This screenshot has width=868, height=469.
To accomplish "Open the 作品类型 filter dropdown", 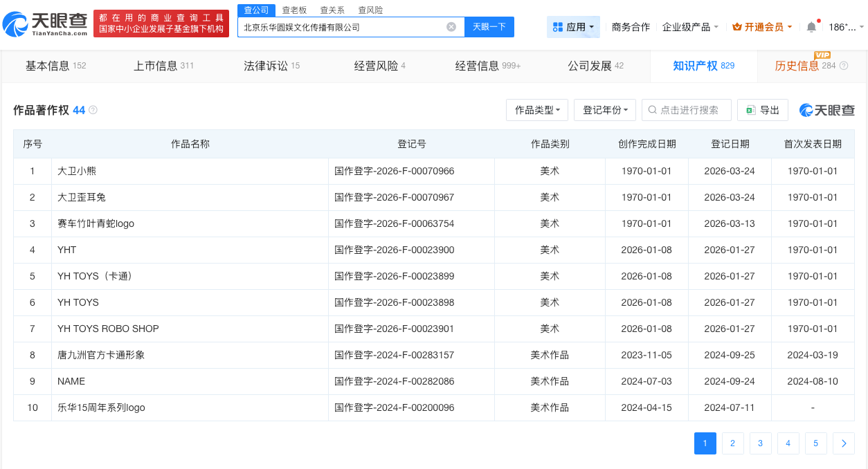I will [x=536, y=109].
